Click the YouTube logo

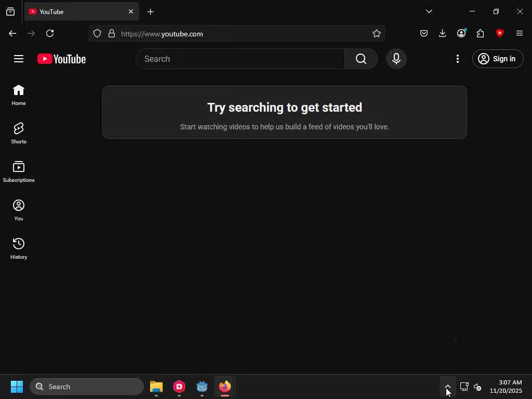pos(61,59)
